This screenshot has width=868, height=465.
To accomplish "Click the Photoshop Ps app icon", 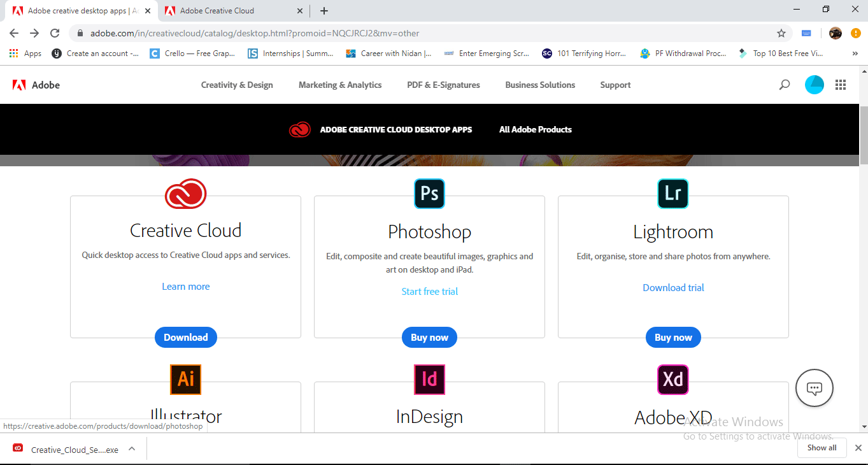I will [429, 194].
